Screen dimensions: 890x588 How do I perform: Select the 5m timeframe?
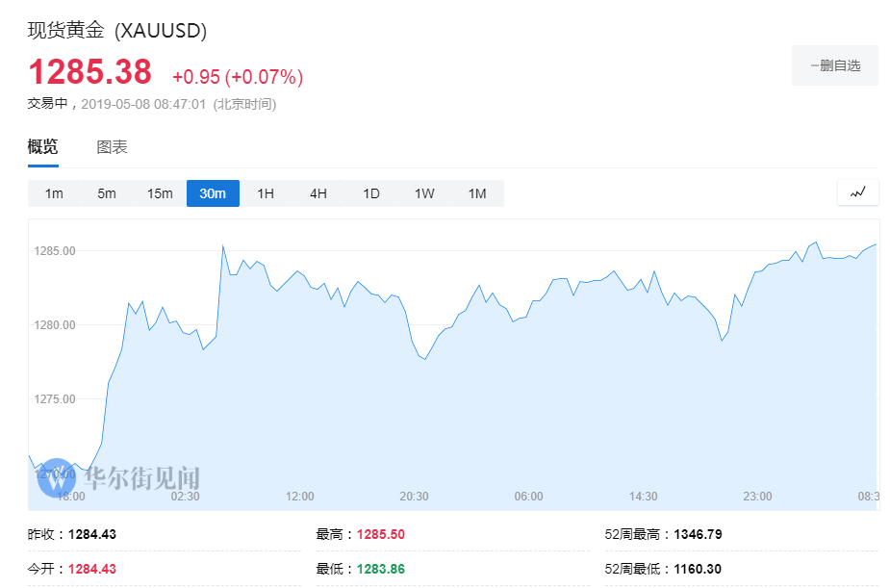click(x=106, y=192)
